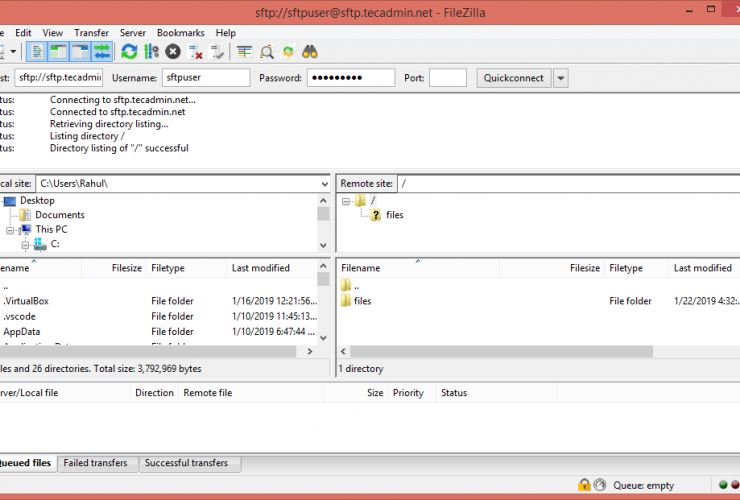Toggle local directory tree display
Viewport: 740px width, 500px height.
click(58, 51)
